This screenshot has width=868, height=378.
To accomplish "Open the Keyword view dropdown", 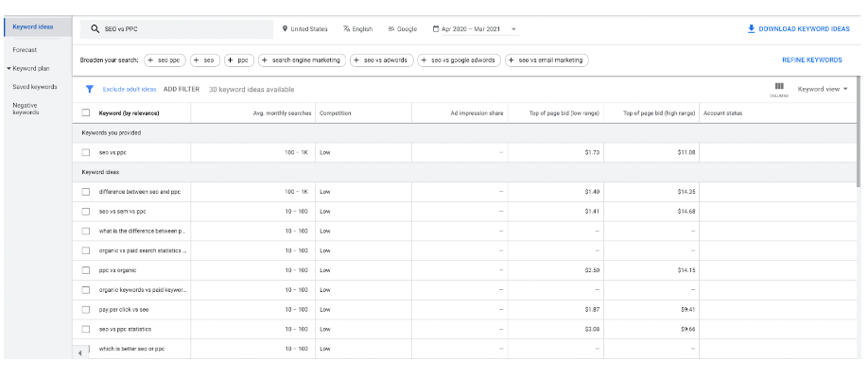I will pyautogui.click(x=823, y=90).
